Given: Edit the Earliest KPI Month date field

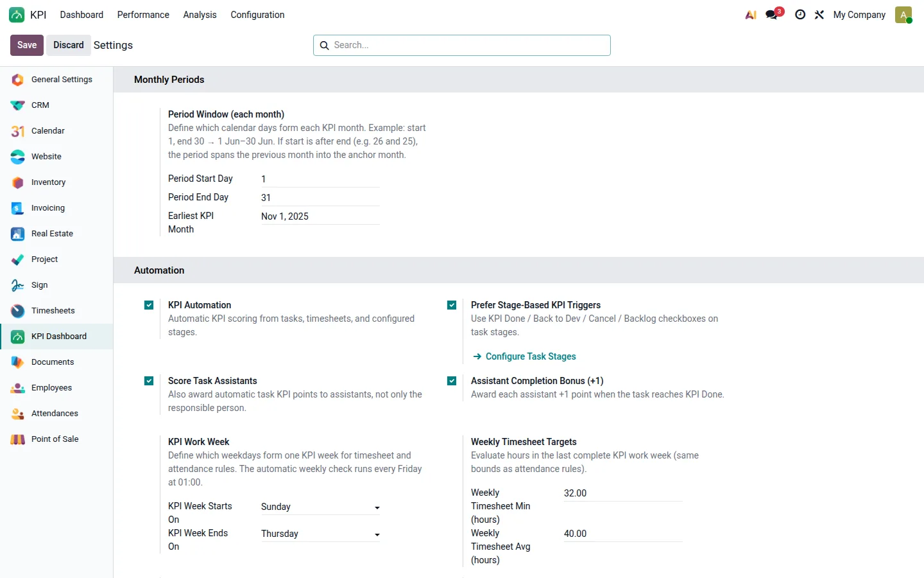Looking at the screenshot, I should coord(320,216).
